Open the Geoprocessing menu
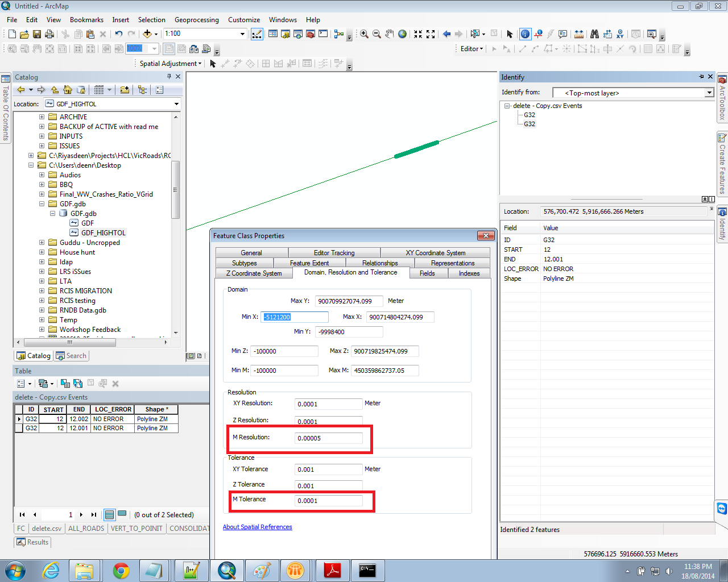Viewport: 728px width, 582px height. [197, 20]
